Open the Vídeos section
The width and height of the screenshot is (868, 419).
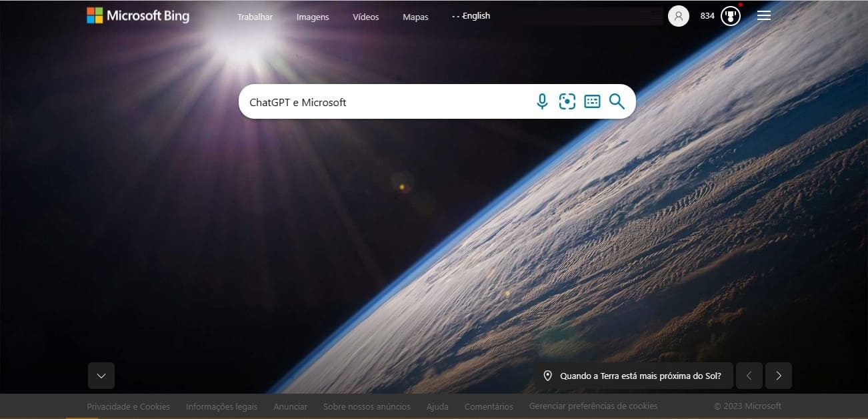click(365, 17)
